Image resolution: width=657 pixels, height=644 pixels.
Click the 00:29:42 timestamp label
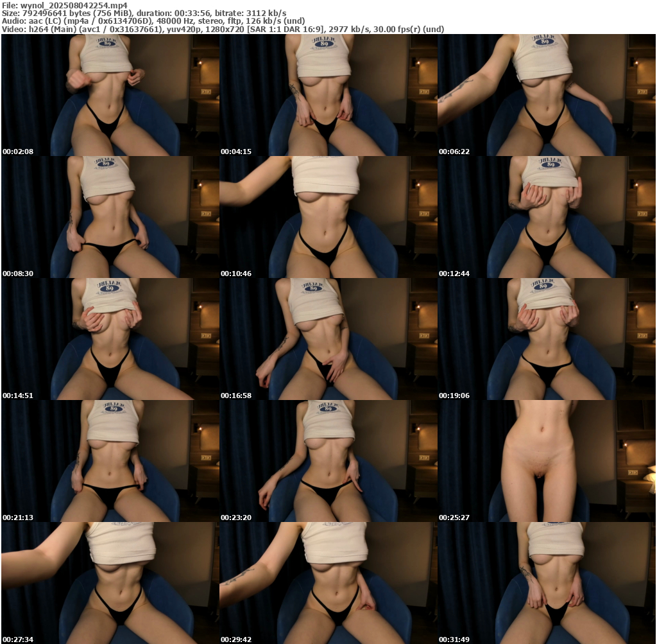[x=236, y=640]
